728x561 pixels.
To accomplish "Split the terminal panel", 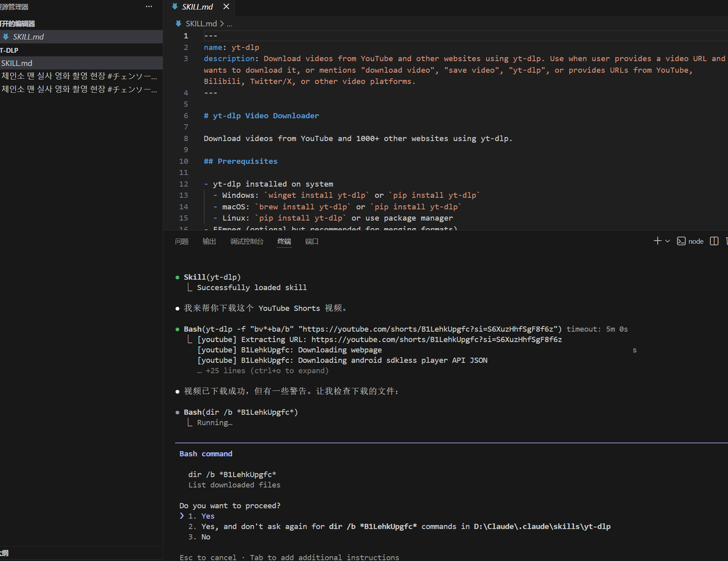I will pos(714,241).
